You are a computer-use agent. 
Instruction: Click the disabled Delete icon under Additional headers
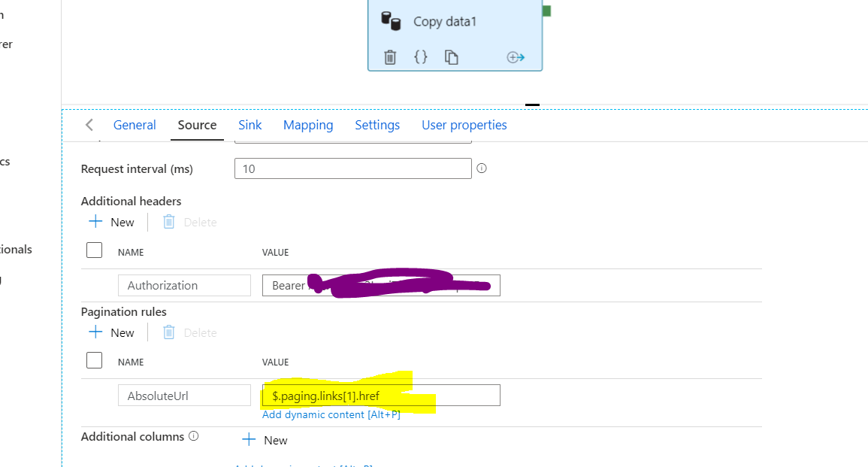(168, 221)
